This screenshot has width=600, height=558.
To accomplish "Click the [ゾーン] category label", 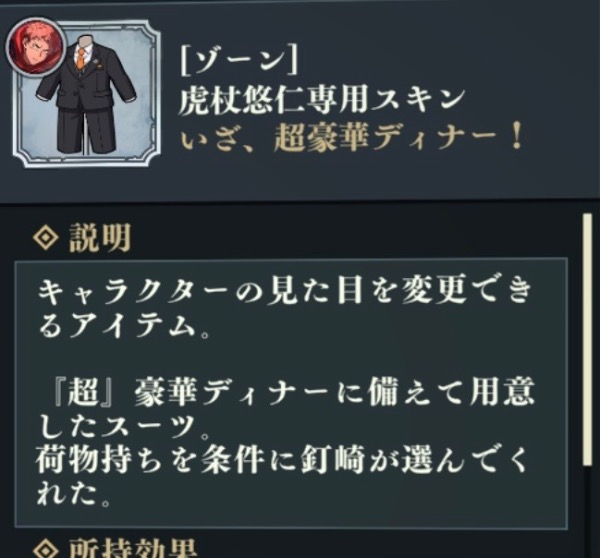I will click(239, 61).
